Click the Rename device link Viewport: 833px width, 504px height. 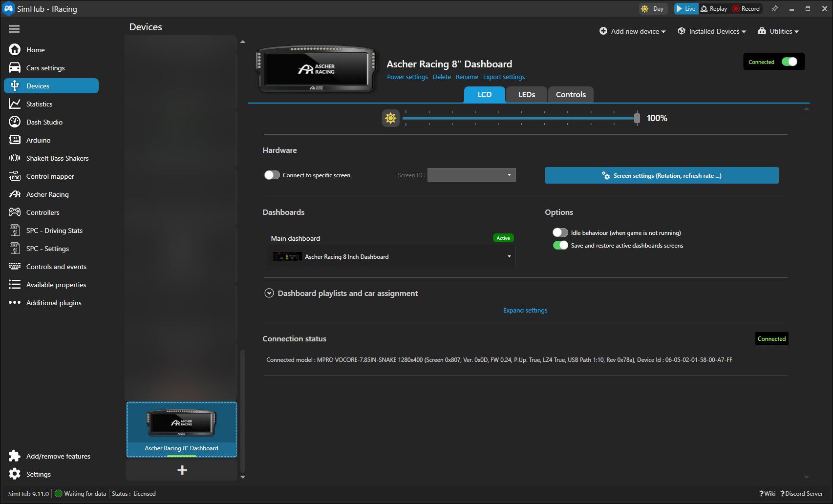(467, 77)
